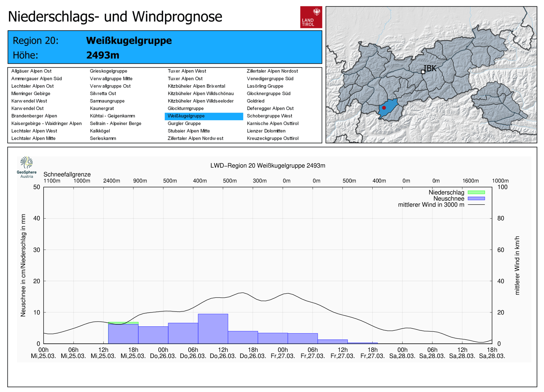The height and width of the screenshot is (392, 544).
Task: Select the highlighted Weißkugelgruppe region entry
Action: click(186, 116)
